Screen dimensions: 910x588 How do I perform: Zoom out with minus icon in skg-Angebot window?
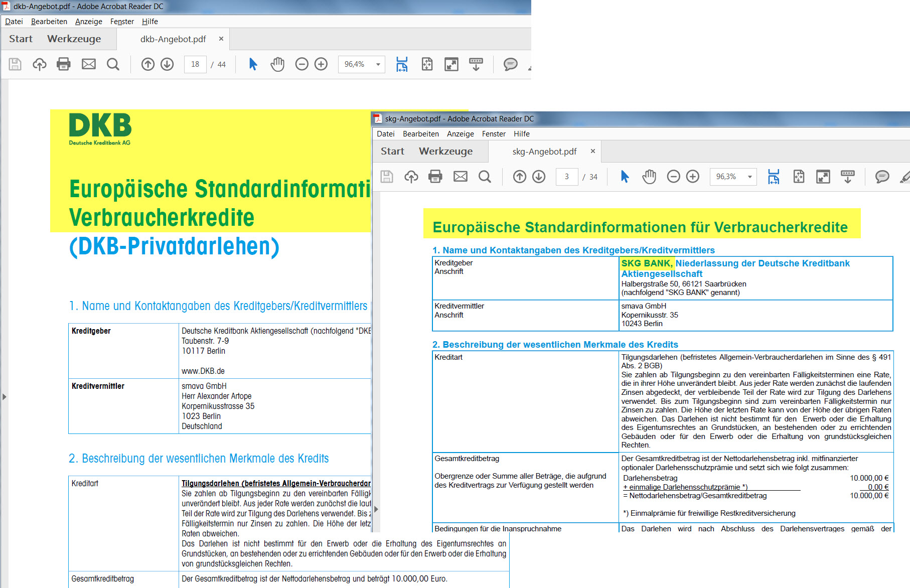click(673, 177)
